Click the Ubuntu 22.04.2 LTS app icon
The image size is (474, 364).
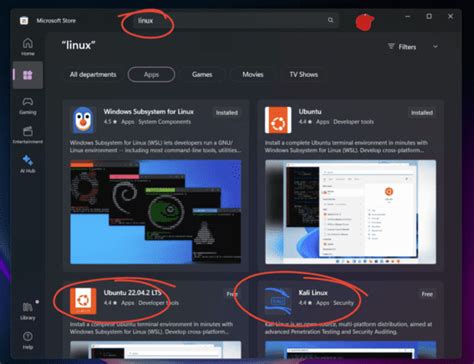tap(83, 301)
